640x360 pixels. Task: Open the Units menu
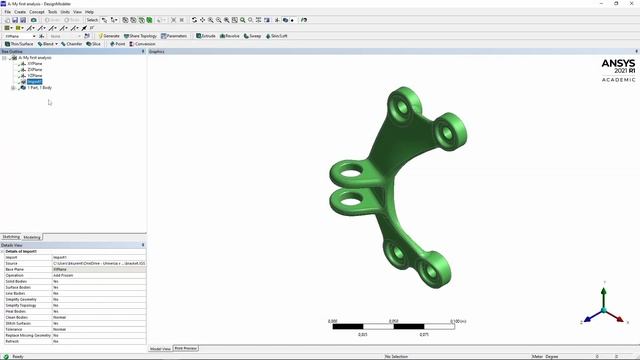click(65, 12)
